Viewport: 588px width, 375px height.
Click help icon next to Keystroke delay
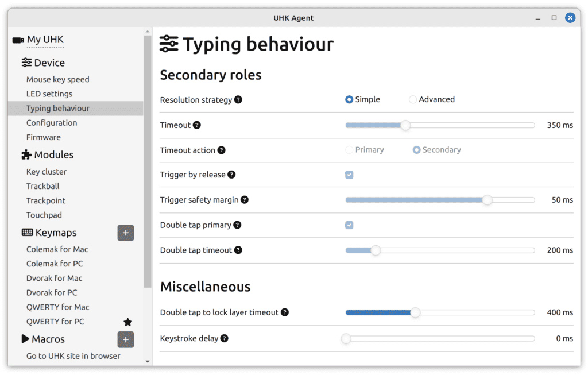coord(225,338)
